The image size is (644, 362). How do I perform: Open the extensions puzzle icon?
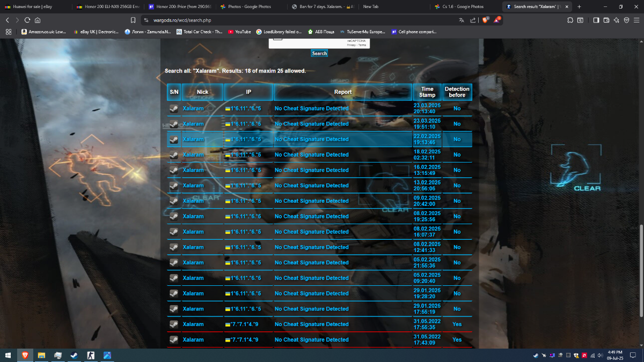tap(570, 20)
